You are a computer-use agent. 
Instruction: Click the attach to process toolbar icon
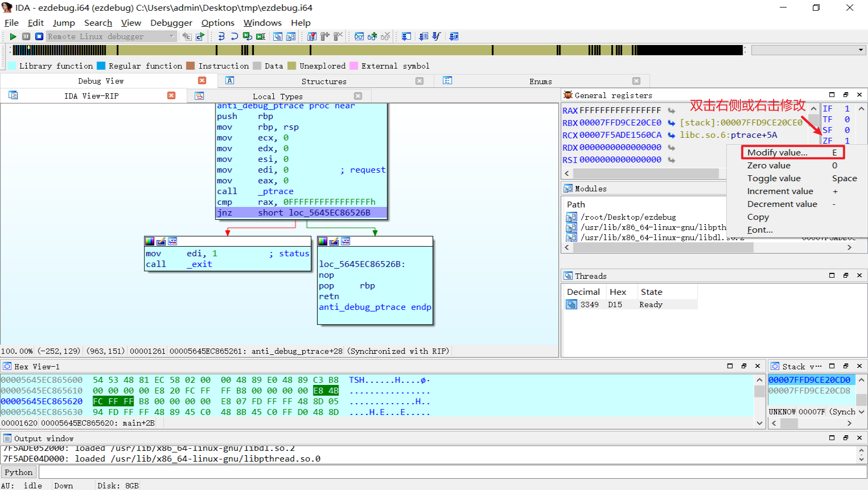(x=187, y=36)
